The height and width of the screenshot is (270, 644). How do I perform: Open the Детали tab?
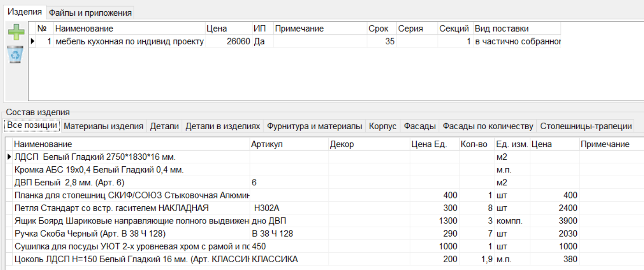(x=164, y=126)
